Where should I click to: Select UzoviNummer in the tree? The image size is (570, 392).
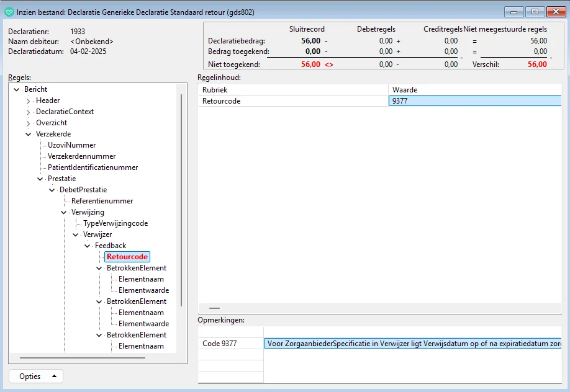click(71, 145)
